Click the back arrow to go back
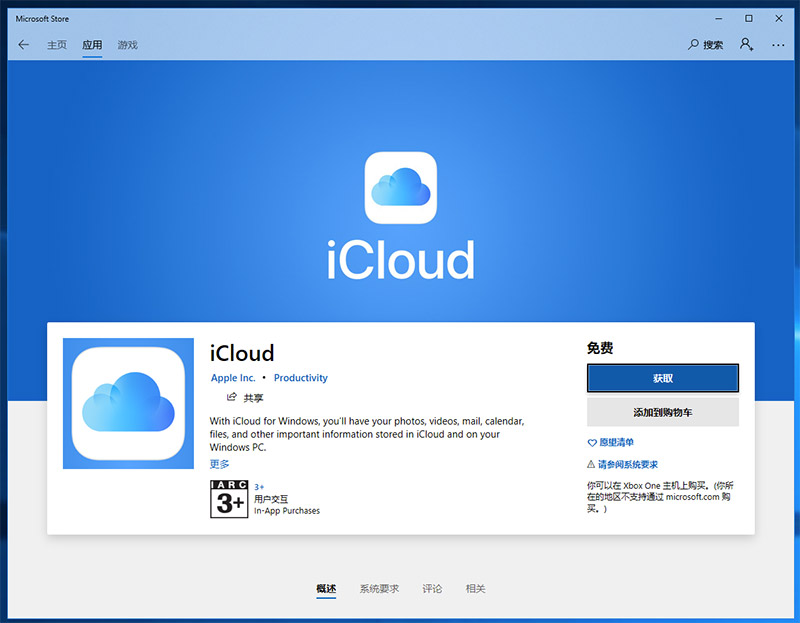 point(24,45)
